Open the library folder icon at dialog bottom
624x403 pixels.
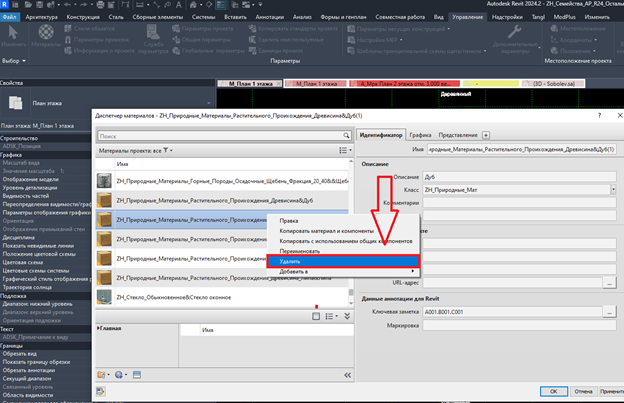(x=101, y=375)
